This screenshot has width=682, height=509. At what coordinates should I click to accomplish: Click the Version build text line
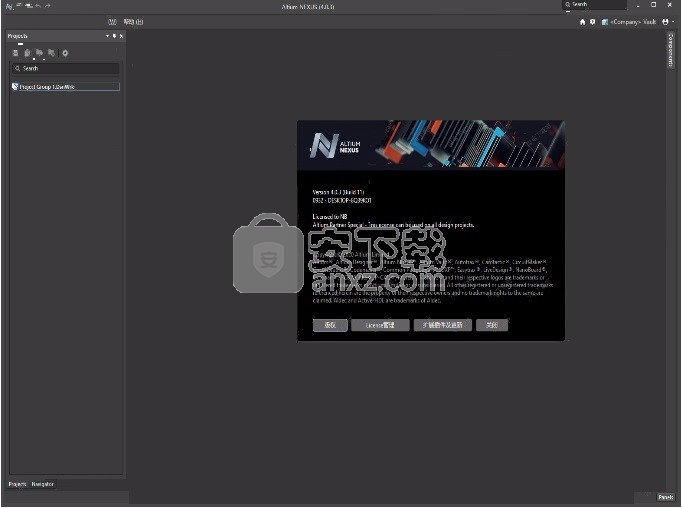point(338,192)
